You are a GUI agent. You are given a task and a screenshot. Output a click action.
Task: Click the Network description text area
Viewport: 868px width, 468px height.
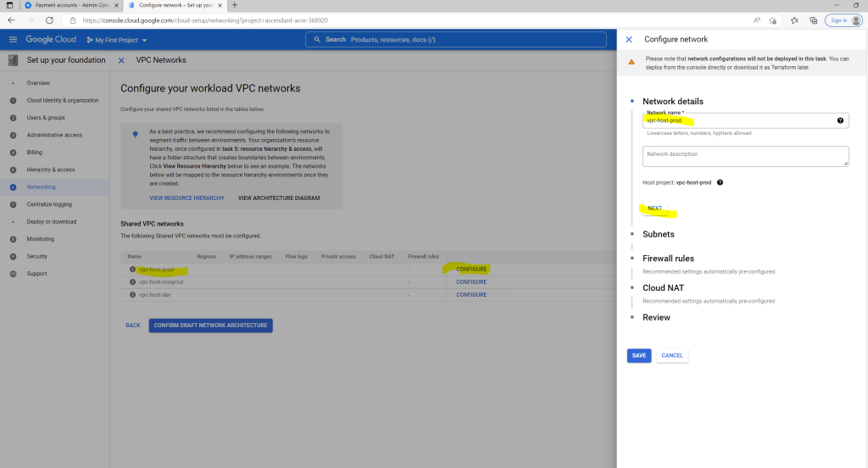pos(745,156)
